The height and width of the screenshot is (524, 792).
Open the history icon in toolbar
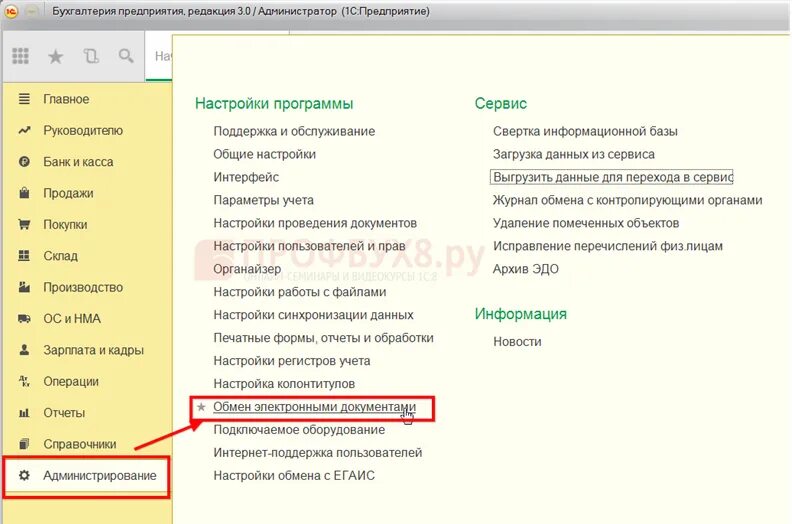[x=91, y=56]
